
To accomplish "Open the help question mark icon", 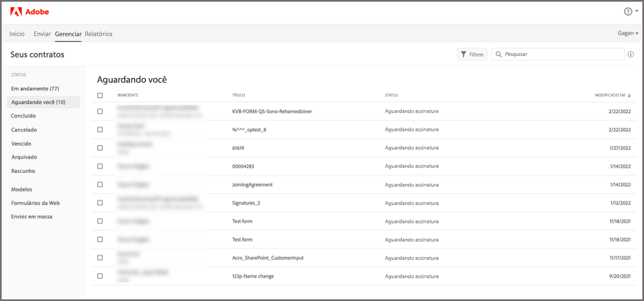I will [x=628, y=12].
